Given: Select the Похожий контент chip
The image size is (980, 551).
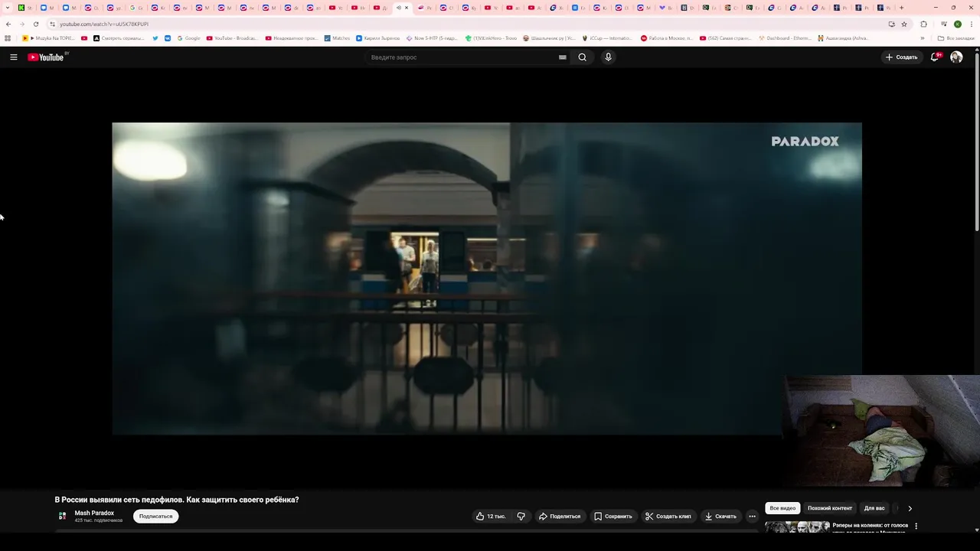Looking at the screenshot, I should point(830,508).
